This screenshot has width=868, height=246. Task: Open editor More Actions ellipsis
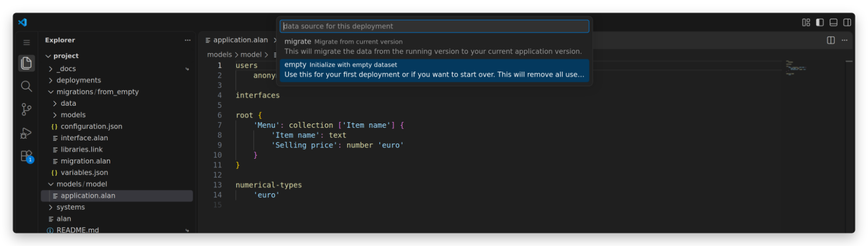(844, 40)
